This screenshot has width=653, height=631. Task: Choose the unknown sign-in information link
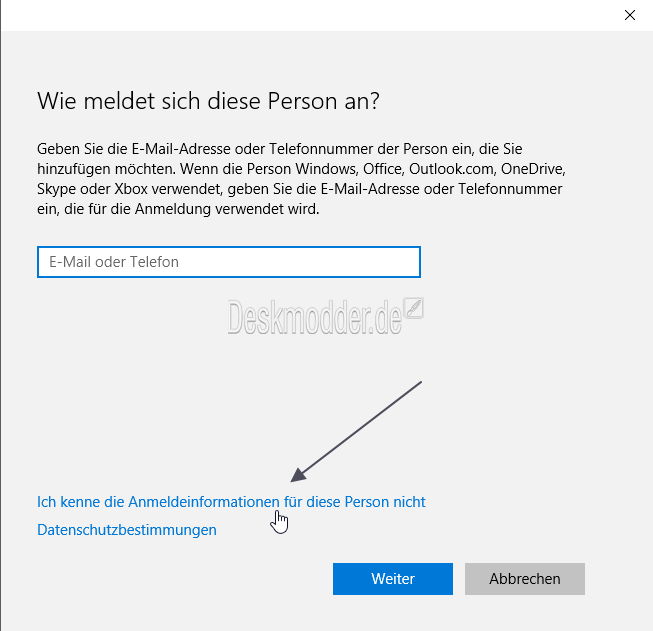click(231, 502)
